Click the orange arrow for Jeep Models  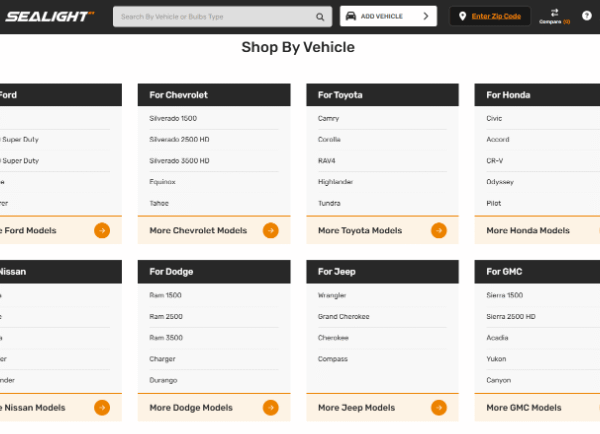tap(439, 408)
